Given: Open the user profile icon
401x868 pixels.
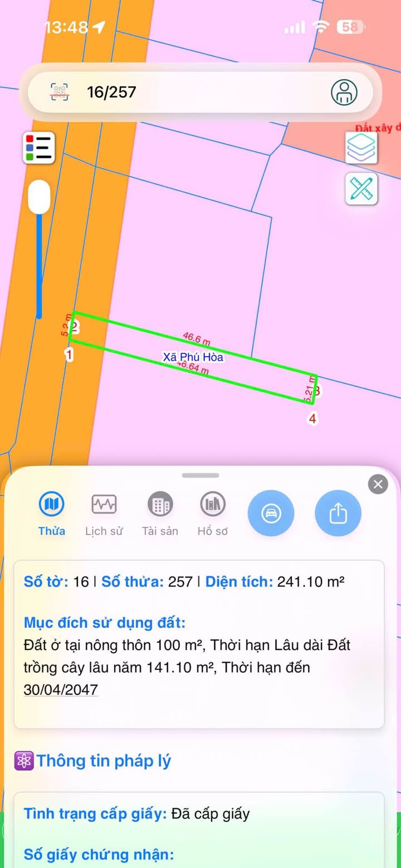Looking at the screenshot, I should point(344,92).
